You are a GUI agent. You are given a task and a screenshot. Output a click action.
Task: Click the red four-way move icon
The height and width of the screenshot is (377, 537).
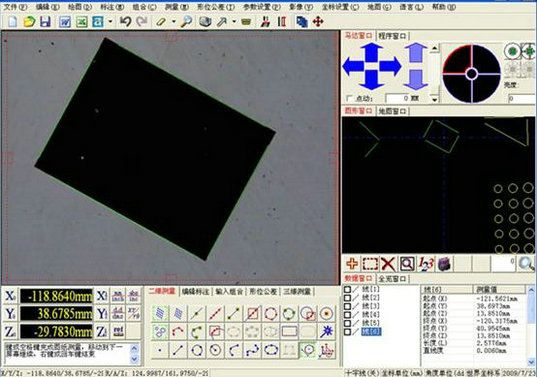pyautogui.click(x=318, y=22)
